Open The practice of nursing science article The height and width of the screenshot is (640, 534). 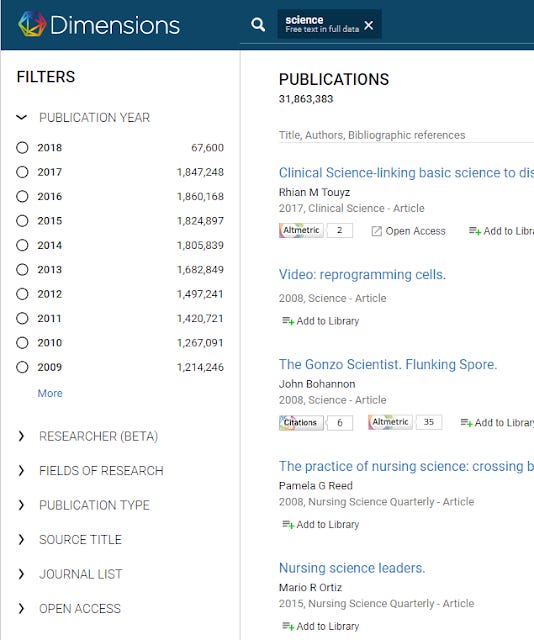pos(406,466)
